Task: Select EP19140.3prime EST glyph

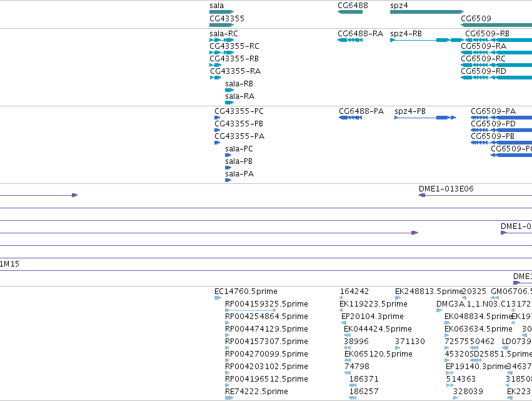Action: [x=450, y=373]
